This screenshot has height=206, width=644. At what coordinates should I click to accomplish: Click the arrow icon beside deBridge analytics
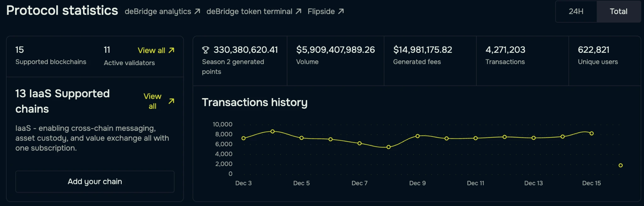tap(197, 11)
